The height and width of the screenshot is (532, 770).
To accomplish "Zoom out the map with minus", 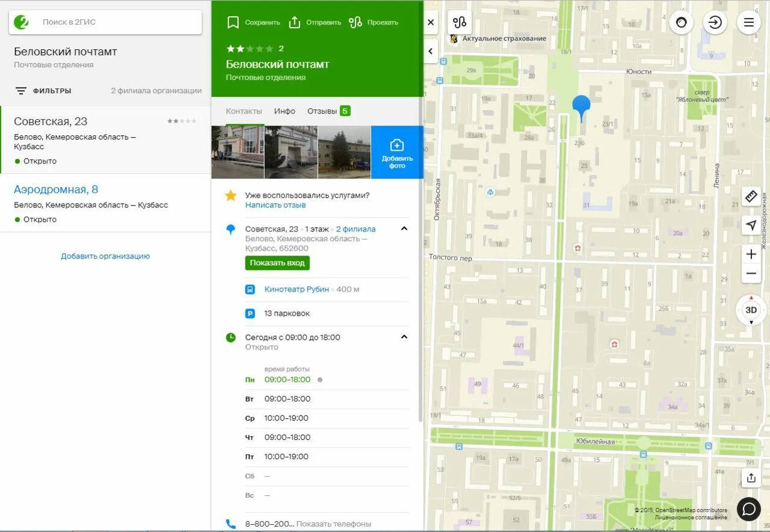I will point(751,275).
